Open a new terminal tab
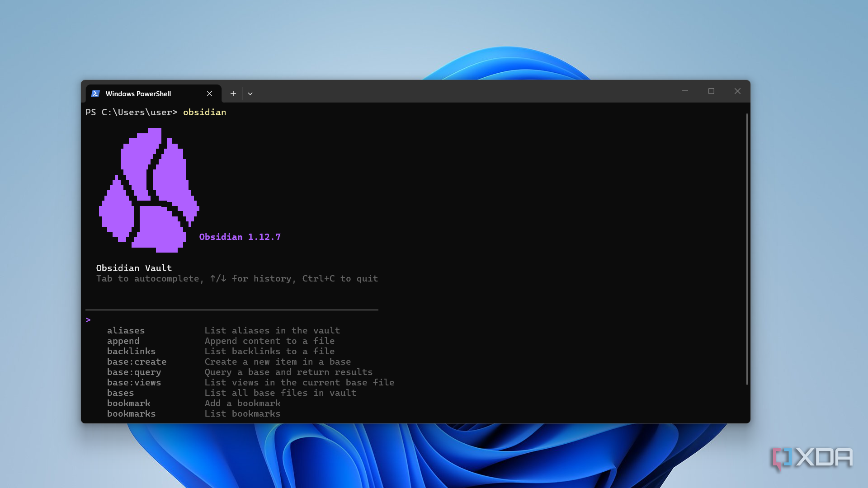The image size is (868, 488). (x=233, y=94)
